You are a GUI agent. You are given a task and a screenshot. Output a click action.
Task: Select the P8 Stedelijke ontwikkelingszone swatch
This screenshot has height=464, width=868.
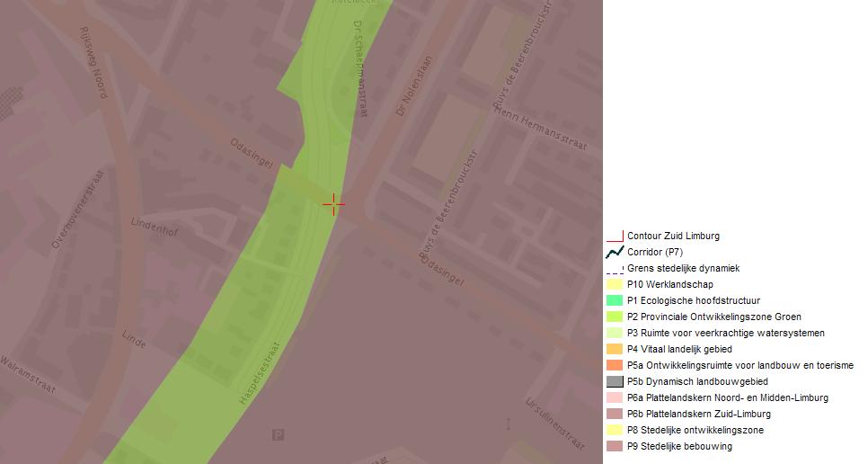click(x=615, y=430)
